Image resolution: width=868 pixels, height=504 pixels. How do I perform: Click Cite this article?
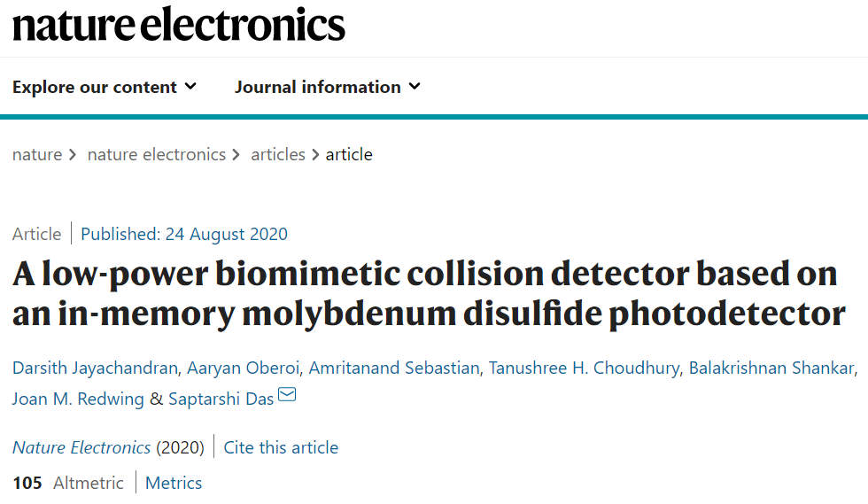[281, 447]
